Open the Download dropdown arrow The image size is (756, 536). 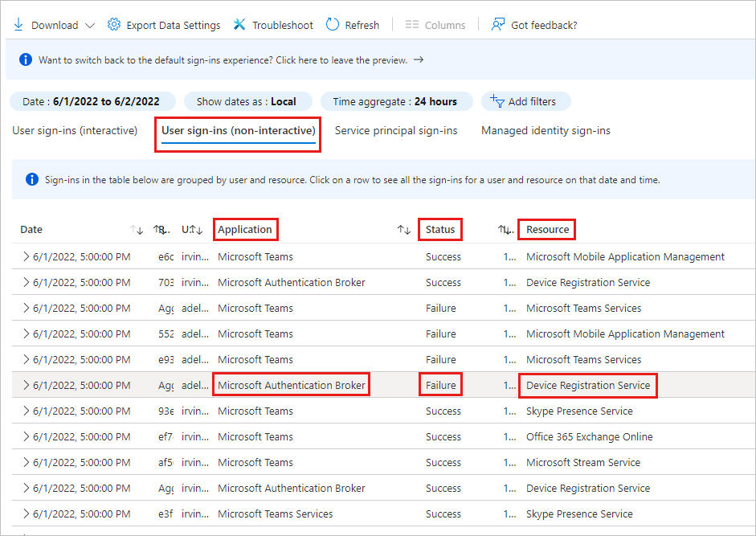pyautogui.click(x=88, y=24)
